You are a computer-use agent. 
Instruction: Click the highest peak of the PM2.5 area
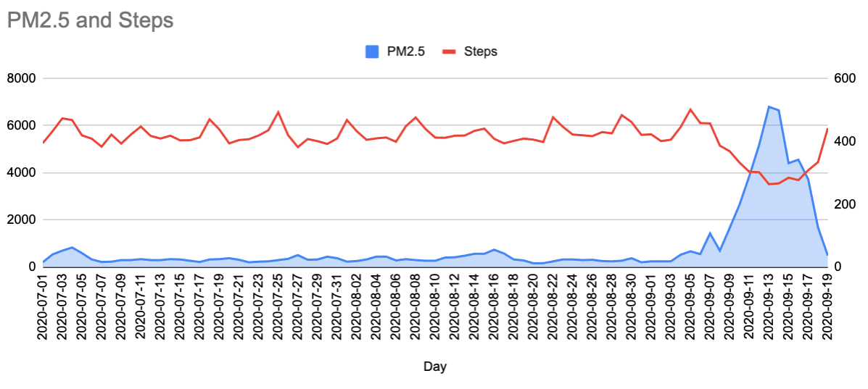769,107
